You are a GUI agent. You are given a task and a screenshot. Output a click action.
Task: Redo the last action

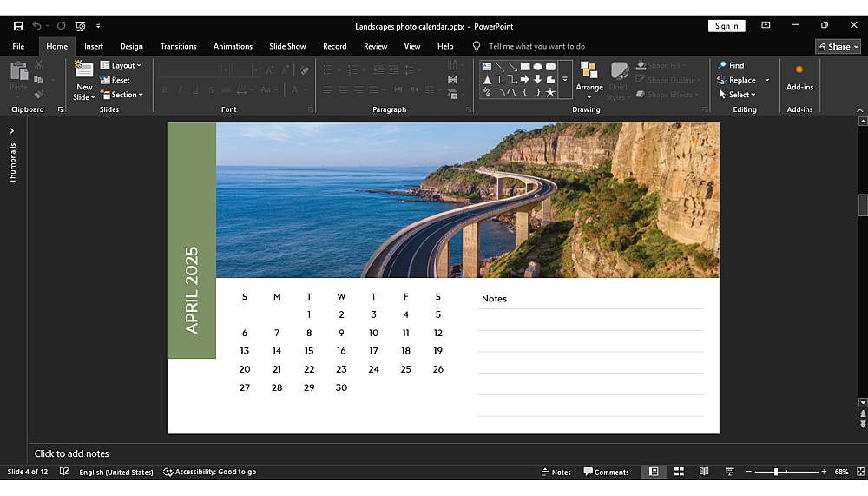62,26
